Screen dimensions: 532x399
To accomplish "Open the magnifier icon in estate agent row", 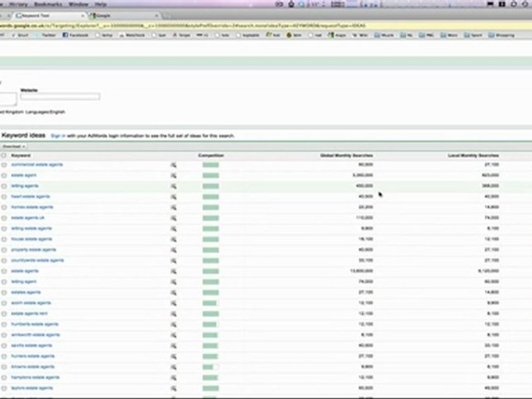I will pyautogui.click(x=173, y=176).
